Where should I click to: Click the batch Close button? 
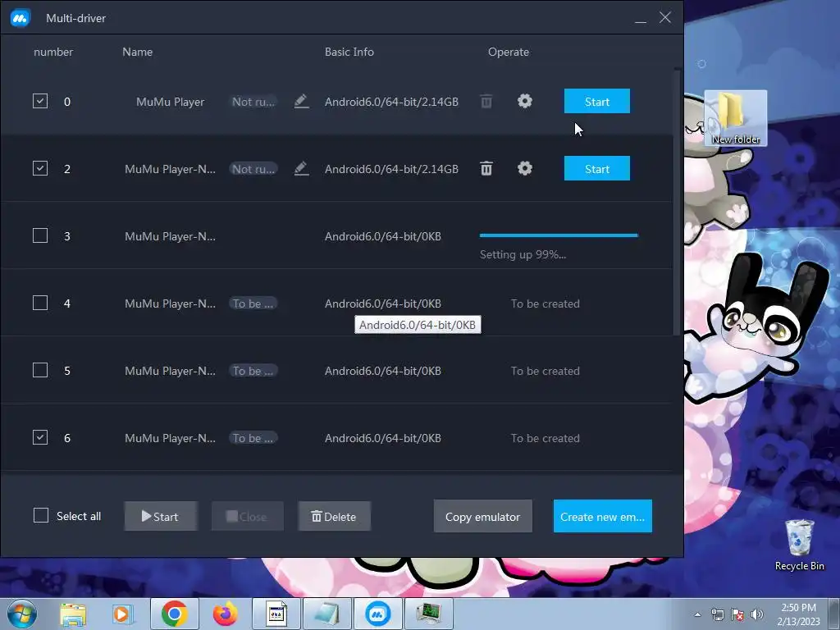[248, 517]
